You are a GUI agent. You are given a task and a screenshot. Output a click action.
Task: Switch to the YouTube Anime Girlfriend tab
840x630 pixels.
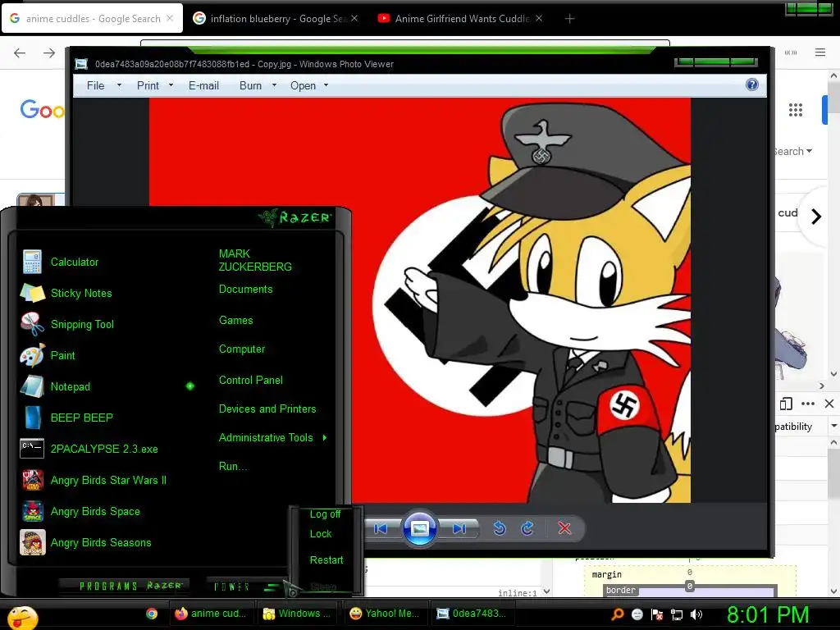tap(459, 18)
